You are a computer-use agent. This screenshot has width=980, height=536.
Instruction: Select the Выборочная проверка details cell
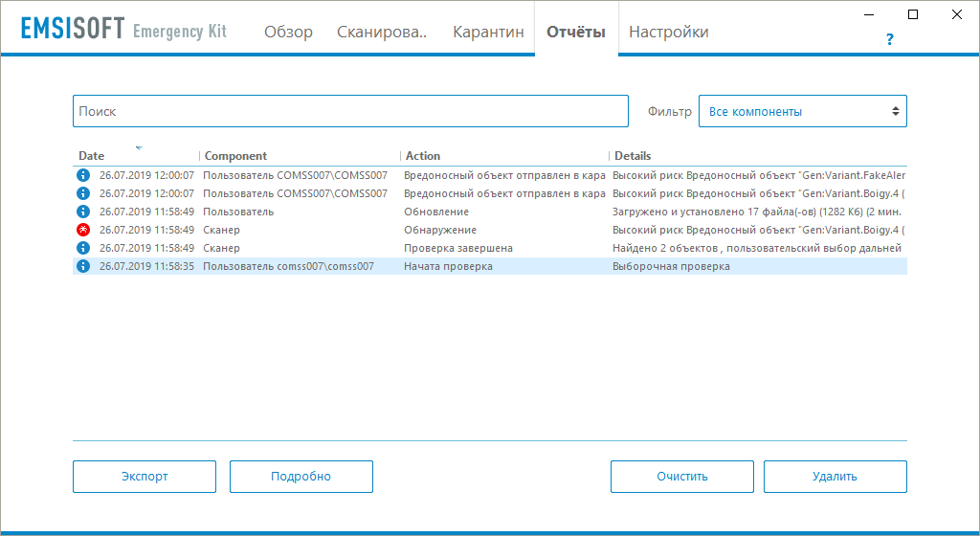[671, 266]
